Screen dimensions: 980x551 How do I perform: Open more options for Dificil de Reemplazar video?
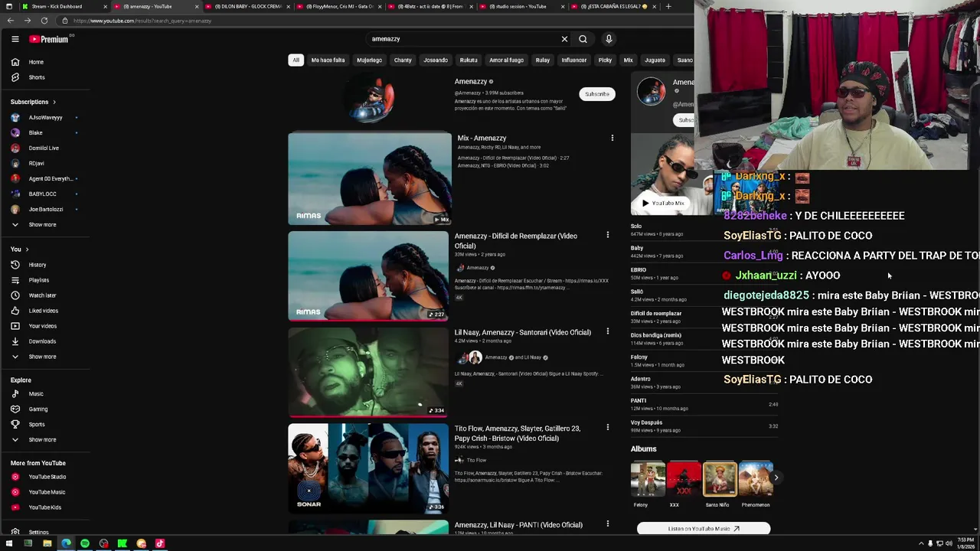(x=607, y=235)
